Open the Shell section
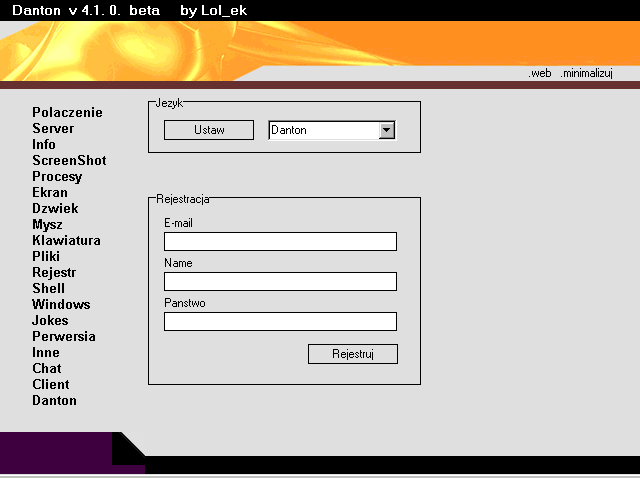 pyautogui.click(x=48, y=289)
